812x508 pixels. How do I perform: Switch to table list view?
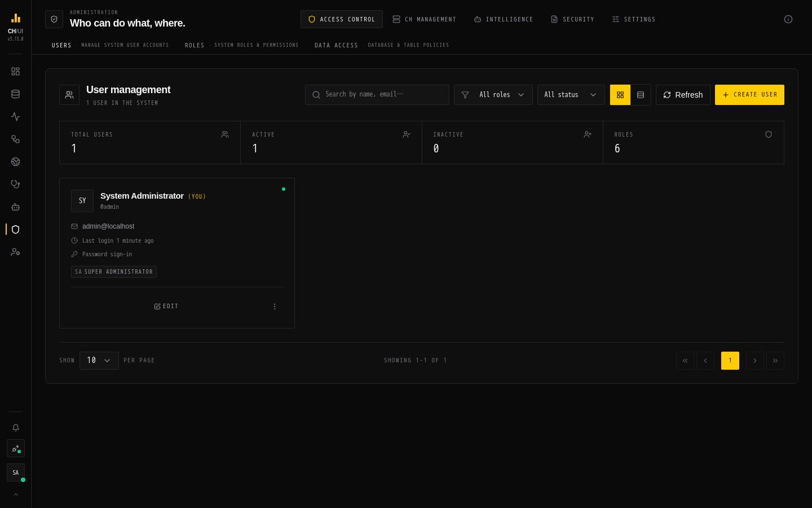tap(641, 95)
